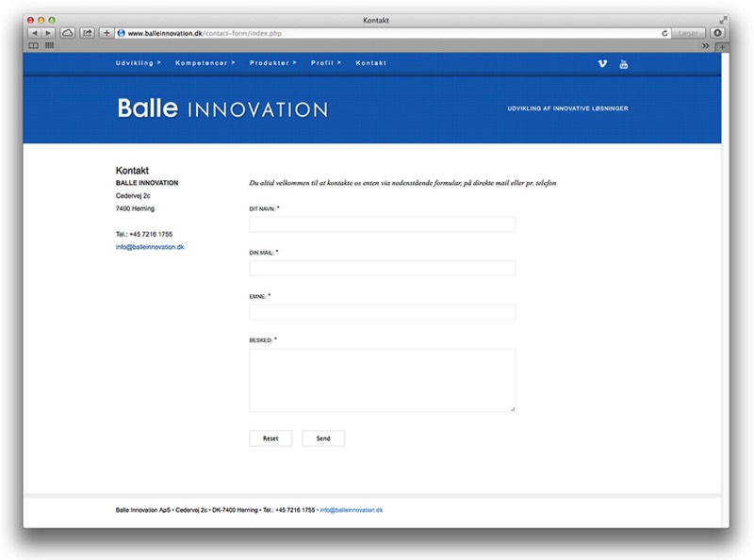Click the plus add-bookmark button

107,33
